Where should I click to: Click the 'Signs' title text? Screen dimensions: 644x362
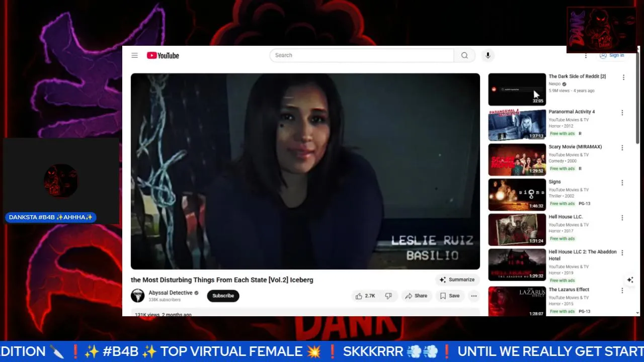554,182
